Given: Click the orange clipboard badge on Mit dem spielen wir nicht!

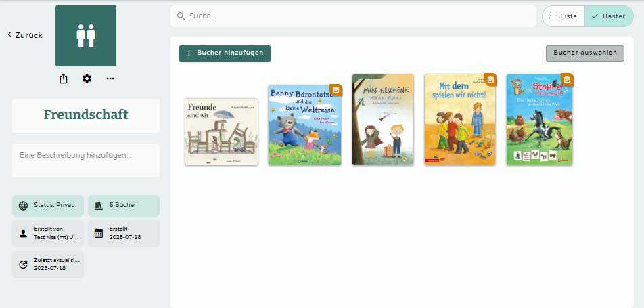Looking at the screenshot, I should pos(490,79).
